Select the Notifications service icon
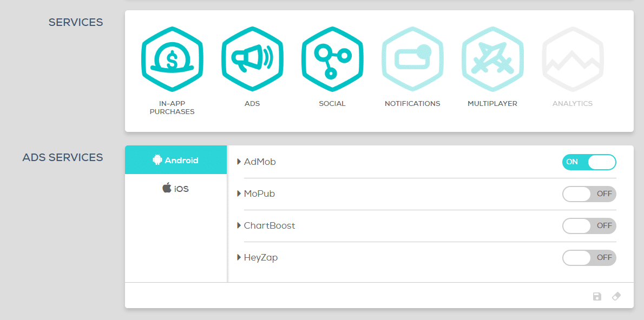 tap(412, 58)
